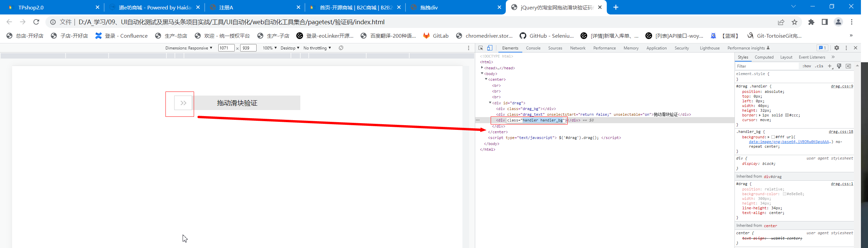Close the DevTools panel
The height and width of the screenshot is (248, 868).
coord(856,48)
